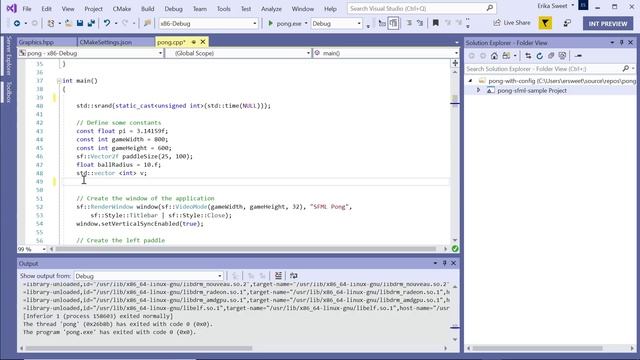Viewport: 640px width, 360px height.
Task: Open the pong.exe startup item dropdown arrow
Action: [x=306, y=24]
